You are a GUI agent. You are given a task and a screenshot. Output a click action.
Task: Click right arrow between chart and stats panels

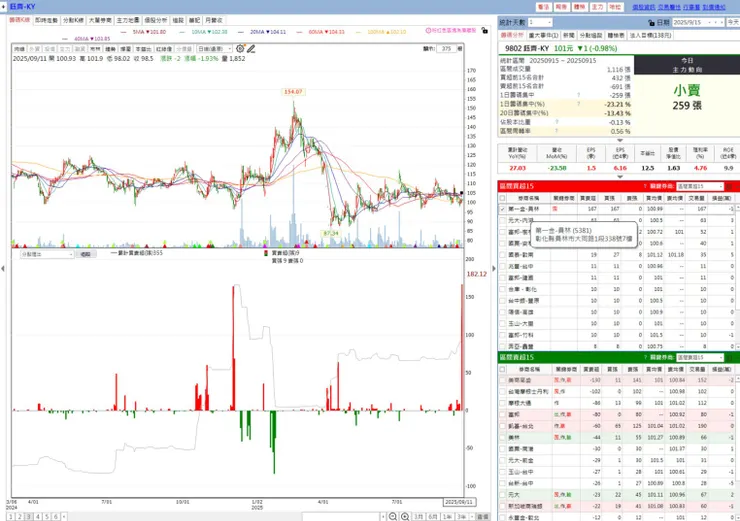pos(494,269)
